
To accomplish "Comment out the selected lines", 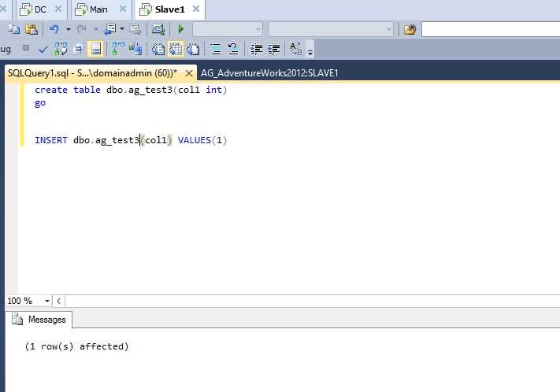I will [216, 49].
